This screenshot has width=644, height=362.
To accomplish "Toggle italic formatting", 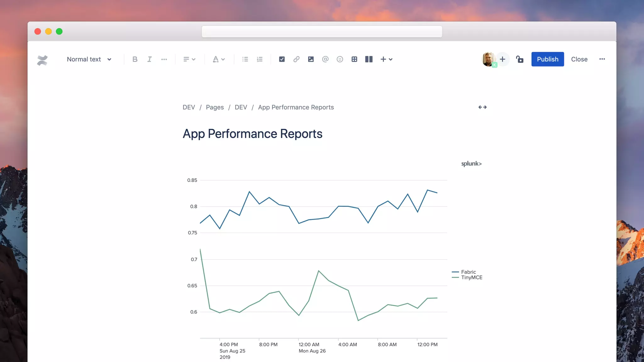I will [x=149, y=59].
